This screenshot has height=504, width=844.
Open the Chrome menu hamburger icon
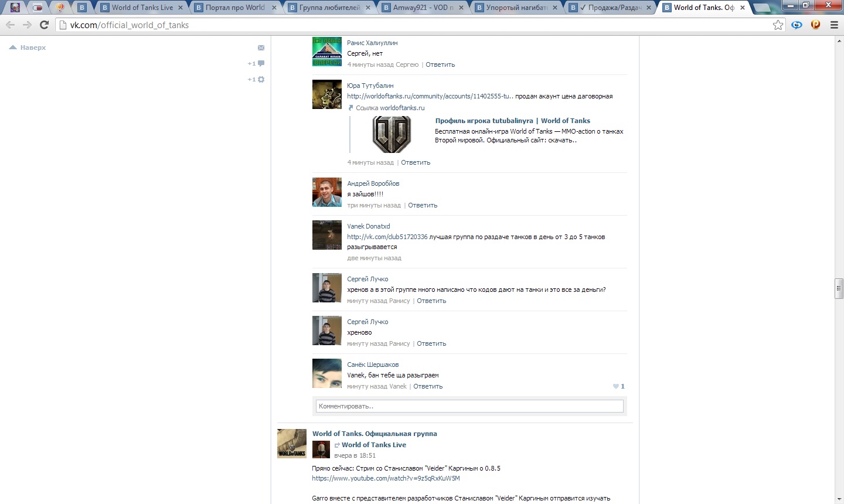click(834, 25)
